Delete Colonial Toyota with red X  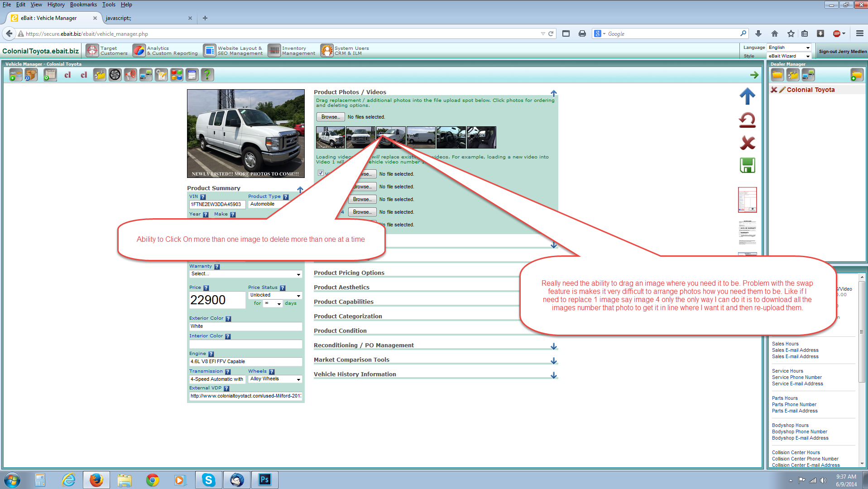pos(774,90)
